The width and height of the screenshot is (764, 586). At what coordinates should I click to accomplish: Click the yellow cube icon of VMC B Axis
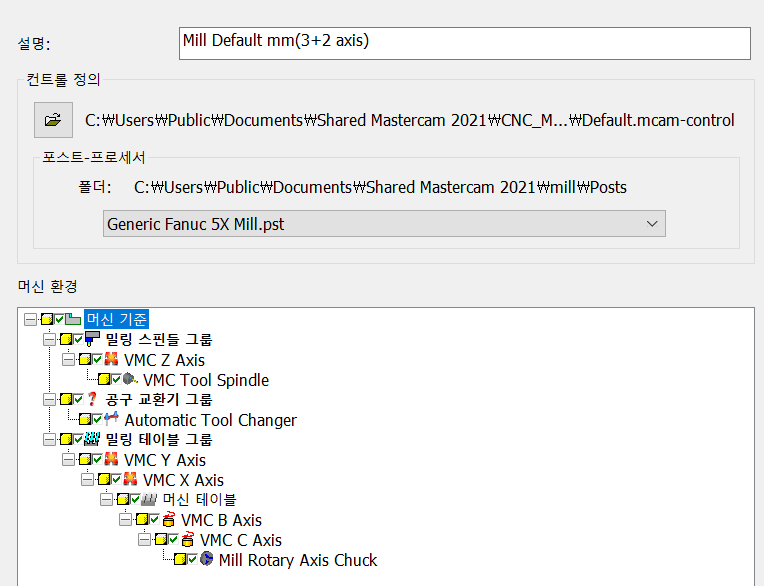pyautogui.click(x=142, y=519)
